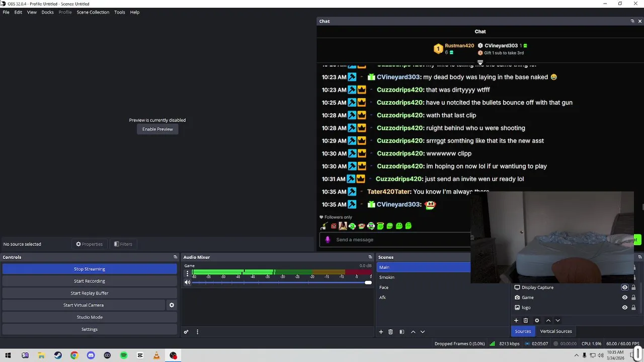Mute the Game audio channel
The height and width of the screenshot is (362, 644).
click(188, 283)
